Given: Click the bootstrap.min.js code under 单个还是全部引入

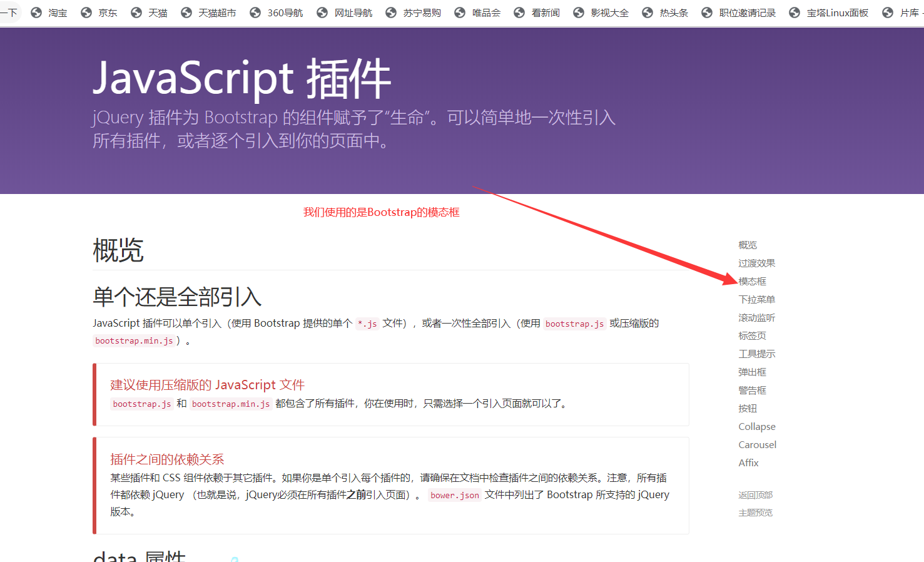Looking at the screenshot, I should click(x=135, y=340).
